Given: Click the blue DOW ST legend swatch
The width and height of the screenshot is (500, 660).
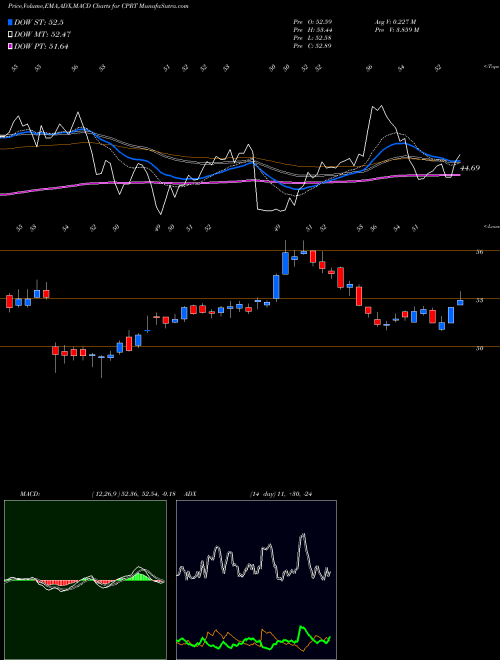Looking at the screenshot, I should (11, 22).
